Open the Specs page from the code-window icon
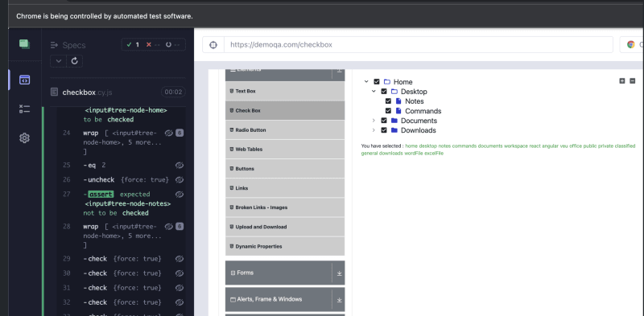Image resolution: width=644 pixels, height=316 pixels. pos(25,80)
